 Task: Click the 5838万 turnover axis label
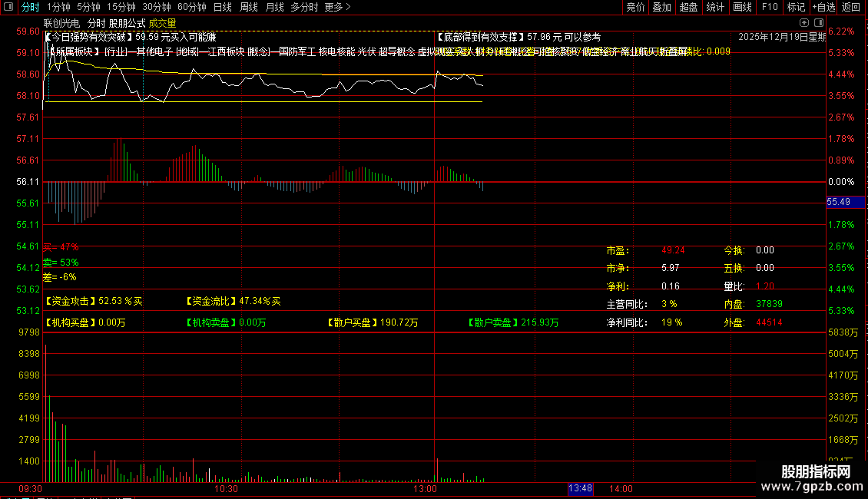[x=843, y=332]
